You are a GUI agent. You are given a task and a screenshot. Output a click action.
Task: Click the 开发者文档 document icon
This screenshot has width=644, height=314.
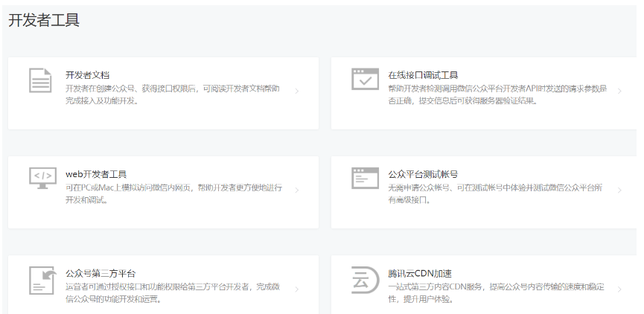click(x=40, y=80)
